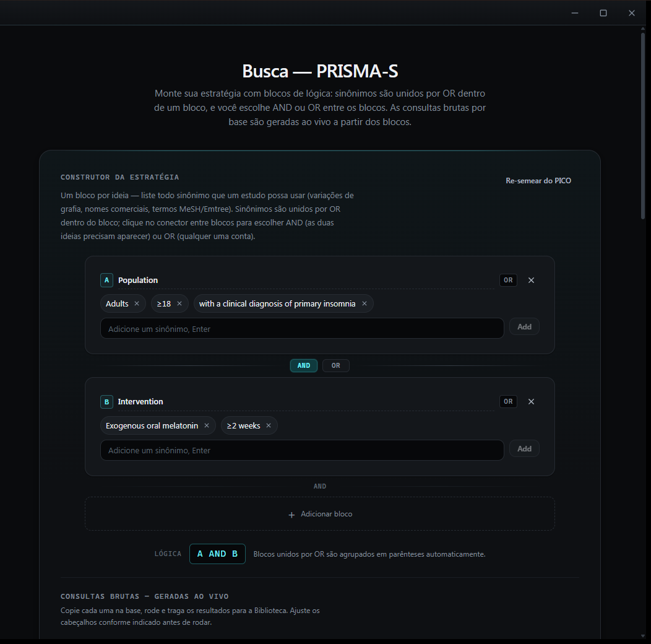Screen dimensions: 651x644
Task: Toggle the OR tag in Intervention block
Action: tap(508, 401)
